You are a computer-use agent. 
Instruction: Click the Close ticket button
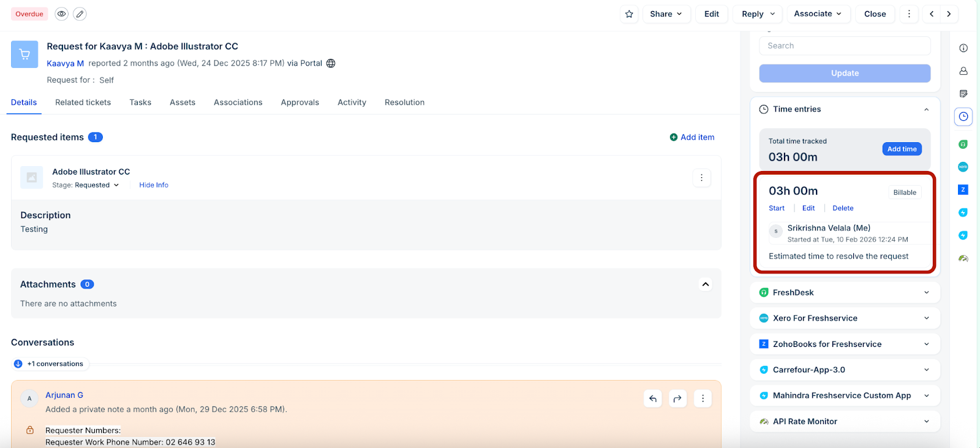click(x=875, y=13)
